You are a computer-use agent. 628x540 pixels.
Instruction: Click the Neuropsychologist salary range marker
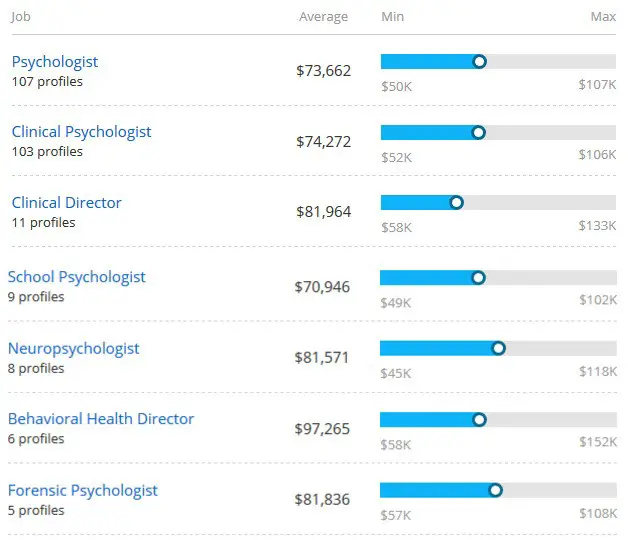pos(499,348)
